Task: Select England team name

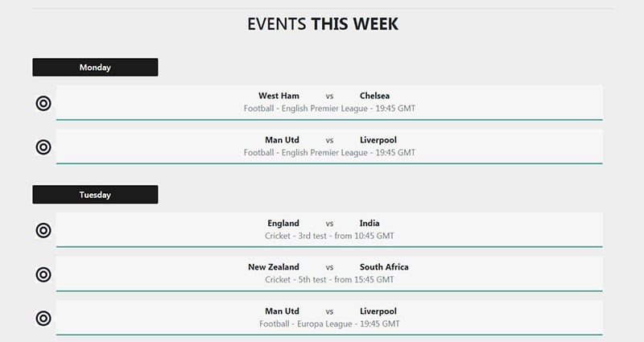Action: click(x=283, y=224)
